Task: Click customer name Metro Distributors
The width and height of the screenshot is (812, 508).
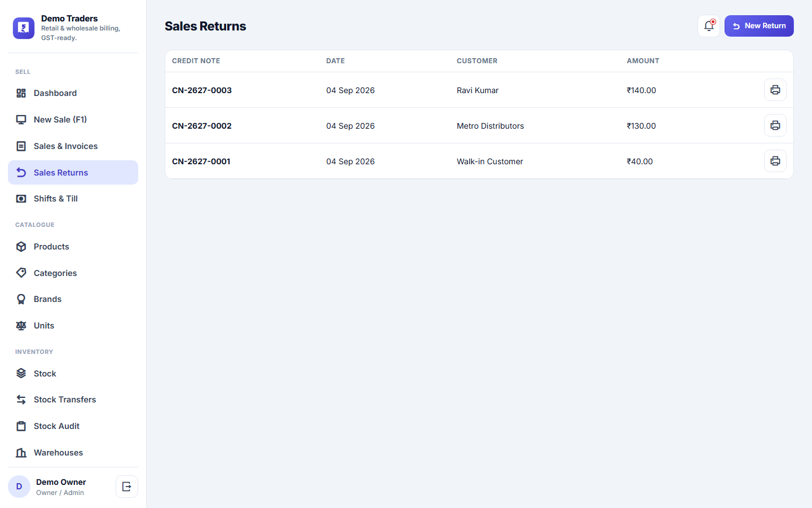Action: click(491, 126)
